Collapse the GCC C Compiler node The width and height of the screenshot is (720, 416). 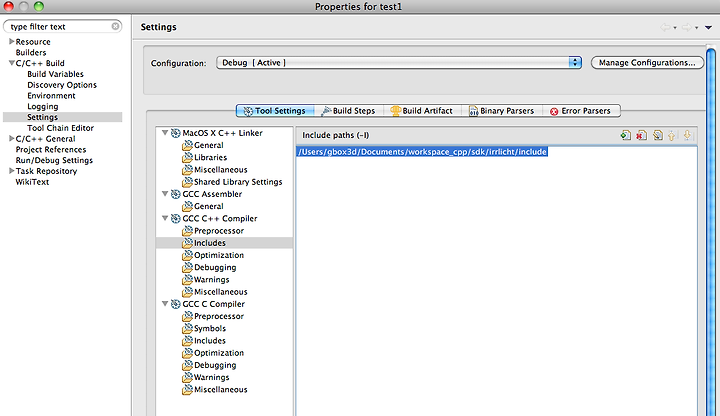(165, 303)
